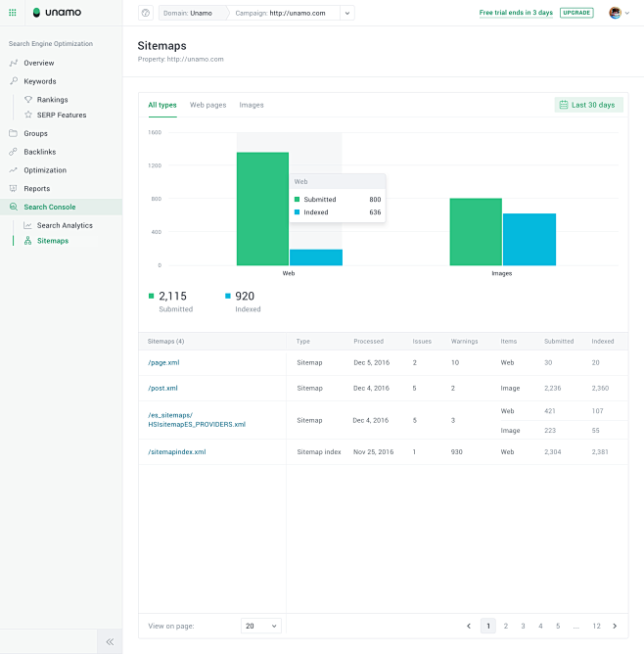This screenshot has height=654, width=644.
Task: Click the Unamo logo
Action: [57, 13]
